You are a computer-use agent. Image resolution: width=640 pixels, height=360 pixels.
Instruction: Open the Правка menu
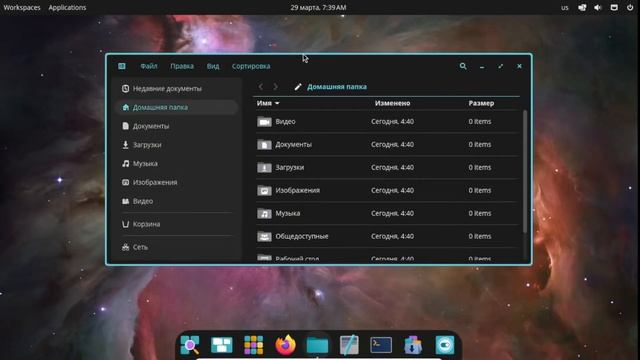[x=182, y=66]
